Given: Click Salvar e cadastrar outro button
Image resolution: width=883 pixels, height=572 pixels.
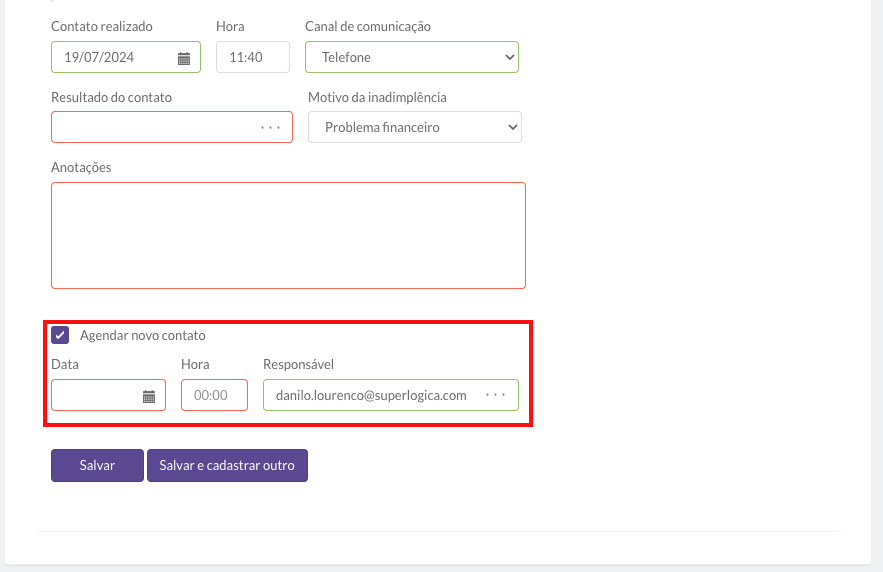Looking at the screenshot, I should (228, 466).
